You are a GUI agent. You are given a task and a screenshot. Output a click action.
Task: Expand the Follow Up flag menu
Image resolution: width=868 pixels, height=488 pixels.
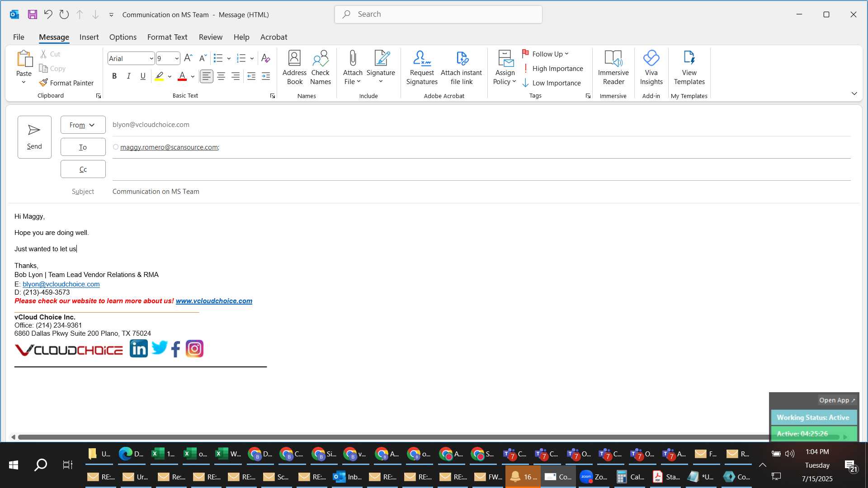546,54
